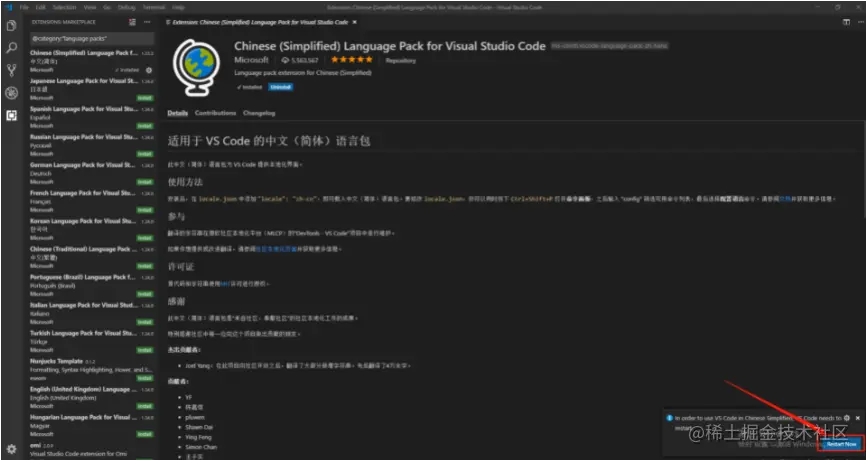Screen dimensions: 866x460
Task: Open editor more actions ellipsis
Action: tap(858, 22)
